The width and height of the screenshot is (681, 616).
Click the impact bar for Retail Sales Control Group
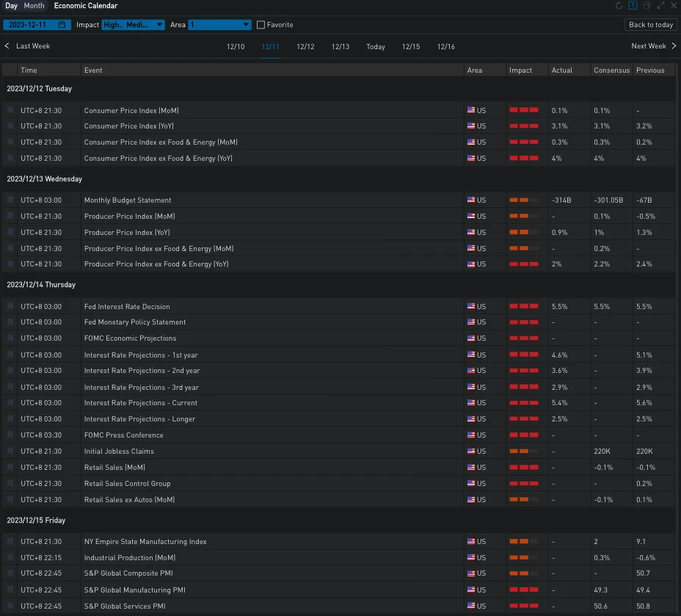523,483
